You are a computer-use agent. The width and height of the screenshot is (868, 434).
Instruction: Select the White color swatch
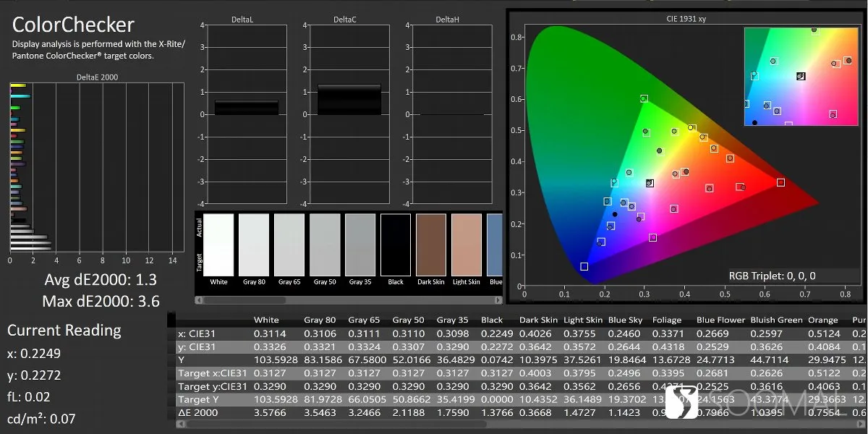point(219,244)
